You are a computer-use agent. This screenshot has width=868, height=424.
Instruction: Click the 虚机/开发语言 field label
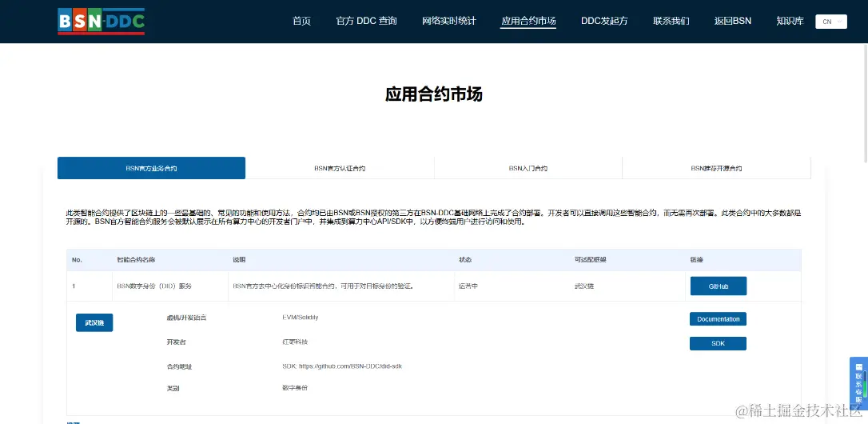coord(186,318)
